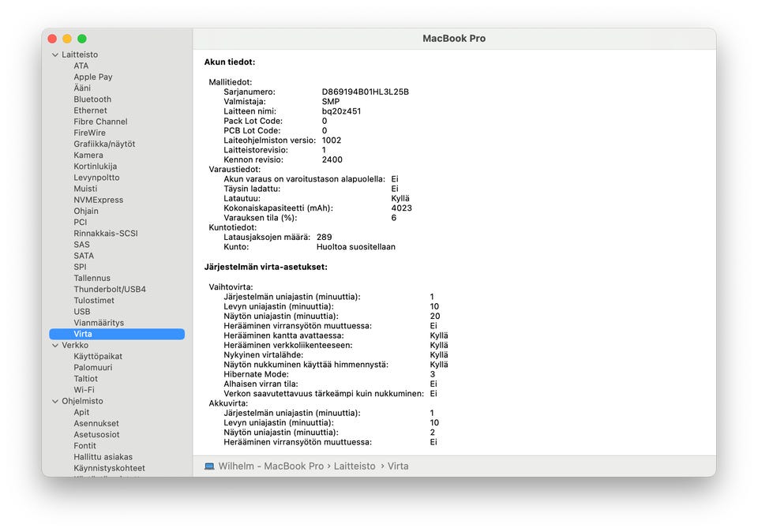Select the highlighted Virta item
Screen dimensions: 758x532
pos(117,334)
